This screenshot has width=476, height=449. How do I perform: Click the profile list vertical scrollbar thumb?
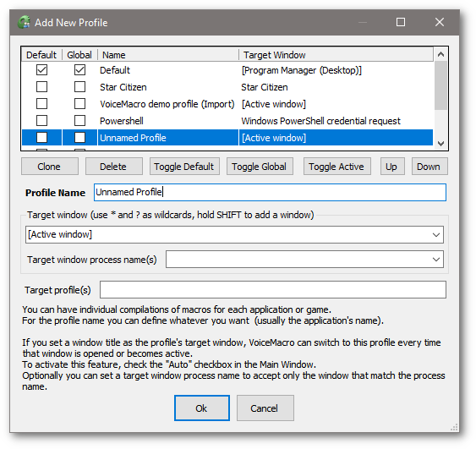point(440,85)
